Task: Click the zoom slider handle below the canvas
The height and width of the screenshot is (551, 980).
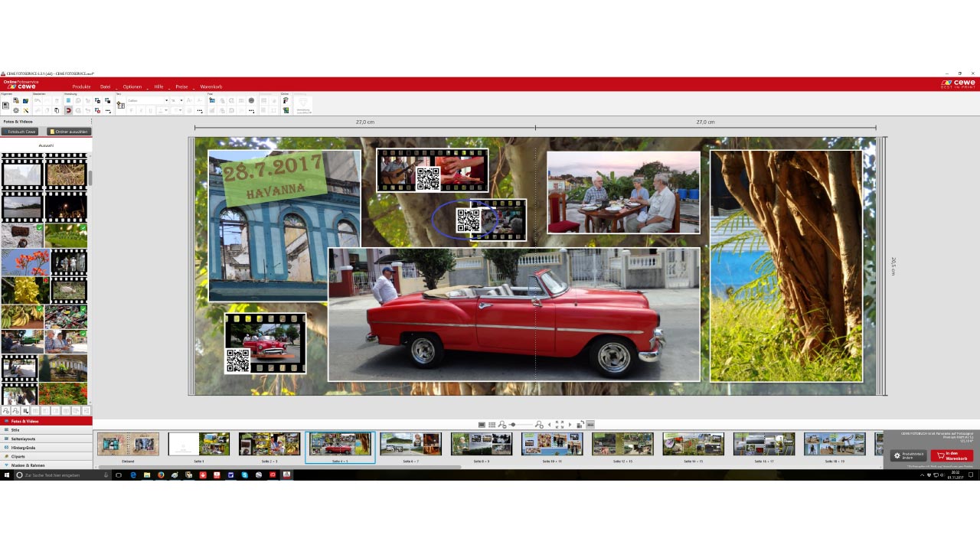Action: click(512, 425)
